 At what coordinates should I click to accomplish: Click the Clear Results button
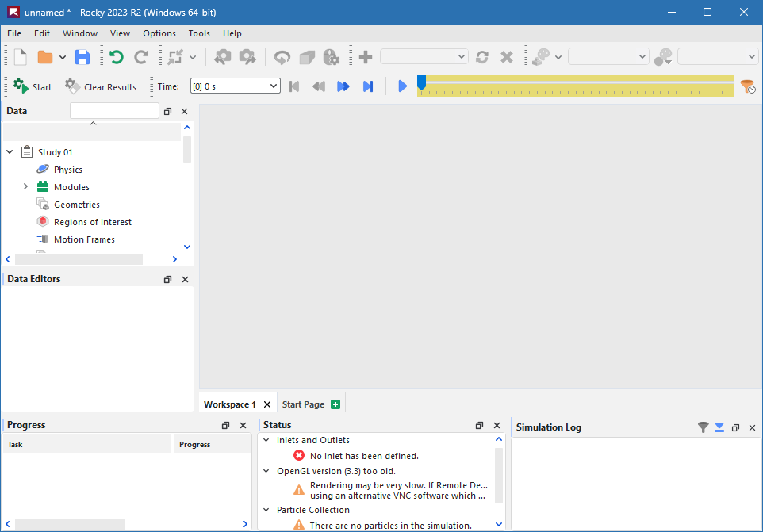coord(101,86)
